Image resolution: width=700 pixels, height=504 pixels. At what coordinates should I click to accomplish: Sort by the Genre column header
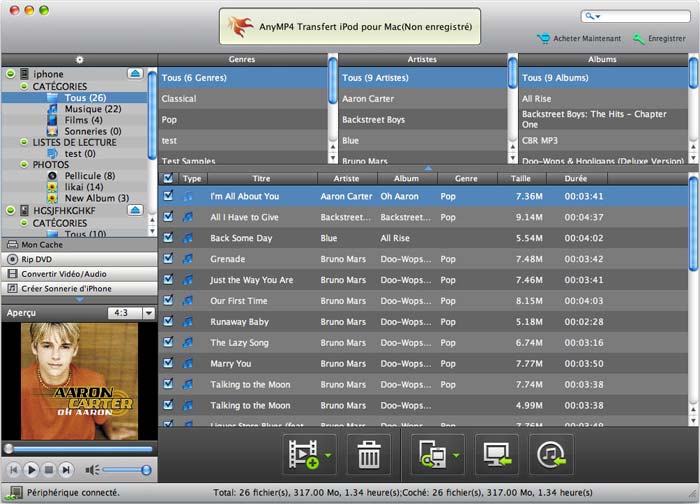[x=467, y=179]
